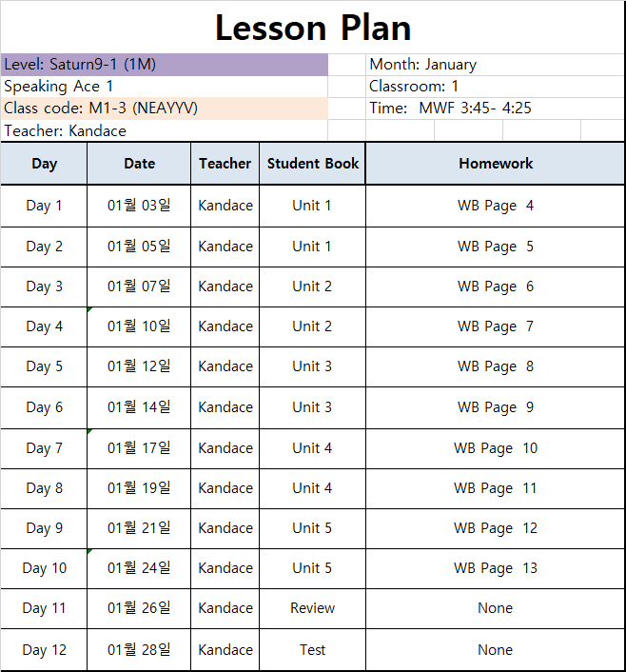Select the Day 4 date cell 01월 10일
Screen dimensions: 626x672
coord(139,326)
